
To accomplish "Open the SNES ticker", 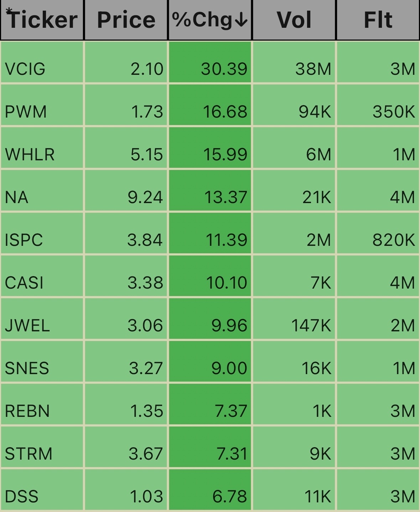I will [27, 368].
